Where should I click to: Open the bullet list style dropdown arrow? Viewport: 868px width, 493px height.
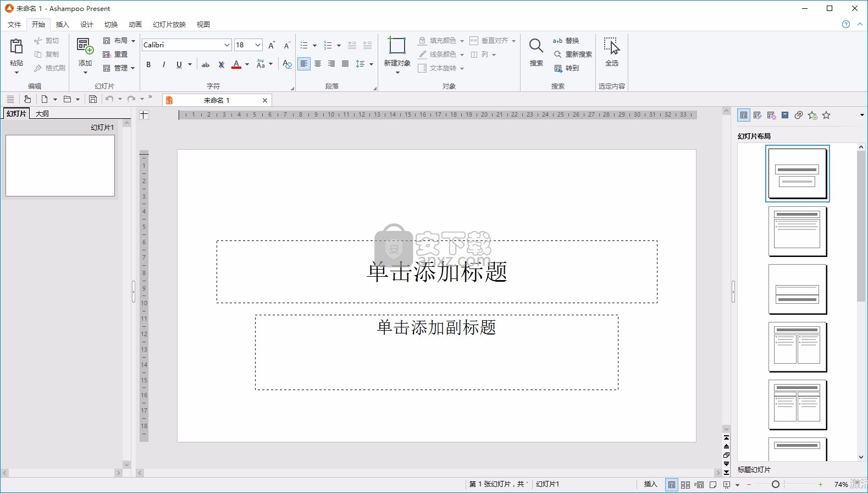click(x=314, y=46)
